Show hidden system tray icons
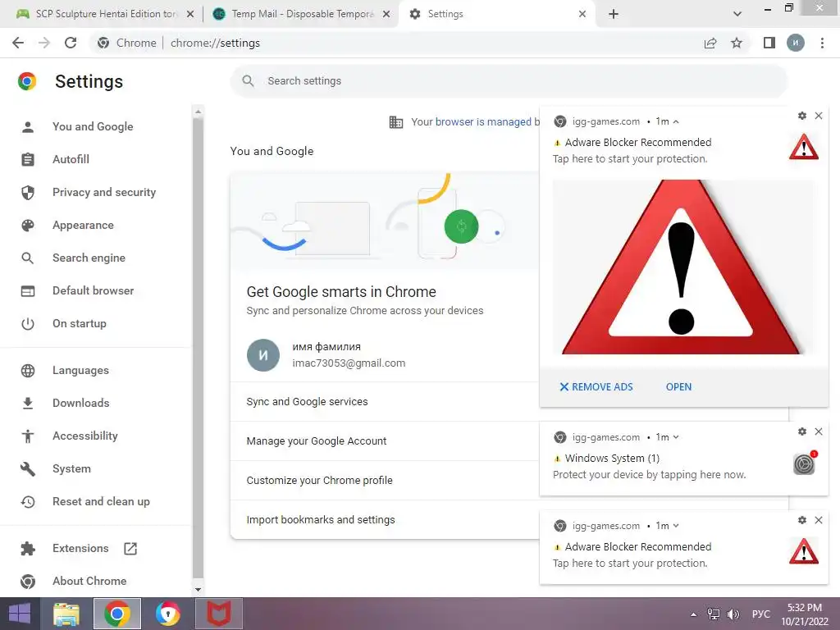This screenshot has height=630, width=840. [x=693, y=614]
